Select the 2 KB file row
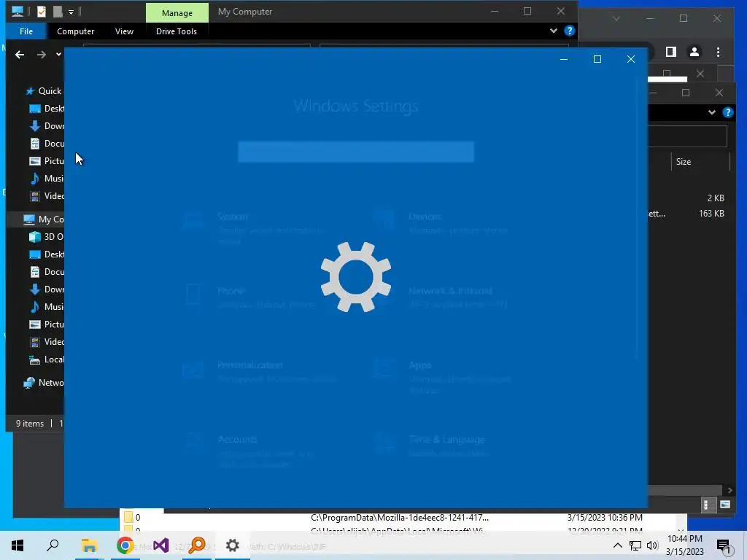The image size is (747, 560). [x=689, y=198]
